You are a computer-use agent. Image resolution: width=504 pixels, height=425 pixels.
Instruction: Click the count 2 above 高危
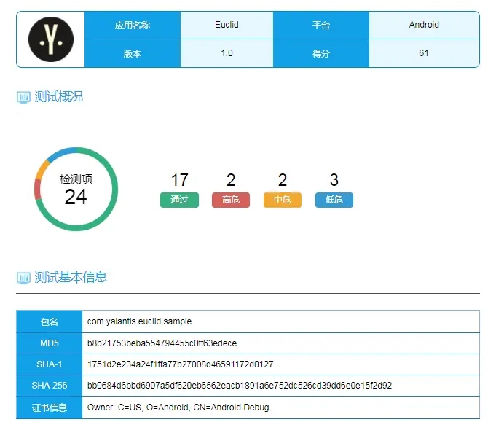pos(231,180)
